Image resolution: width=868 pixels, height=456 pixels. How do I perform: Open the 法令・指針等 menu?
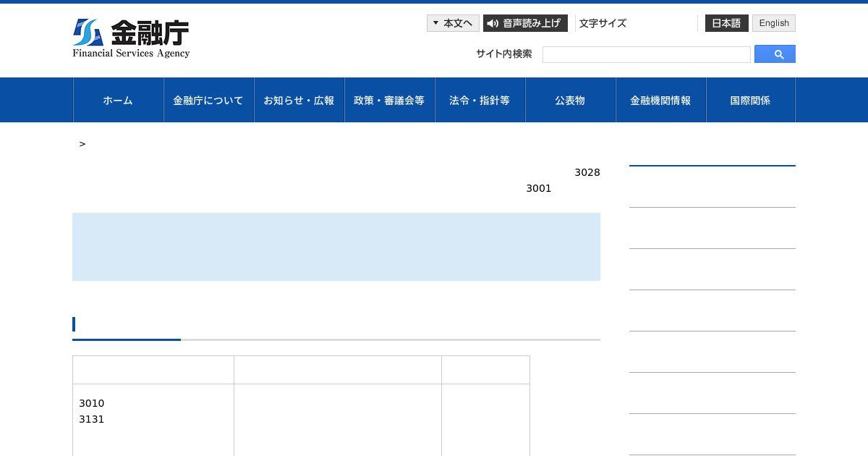pos(480,100)
